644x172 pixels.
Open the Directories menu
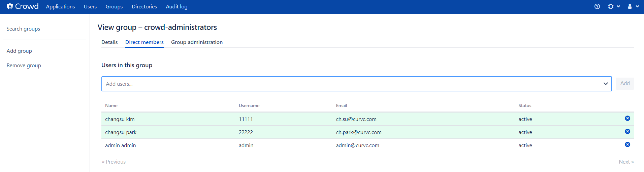[x=144, y=6]
